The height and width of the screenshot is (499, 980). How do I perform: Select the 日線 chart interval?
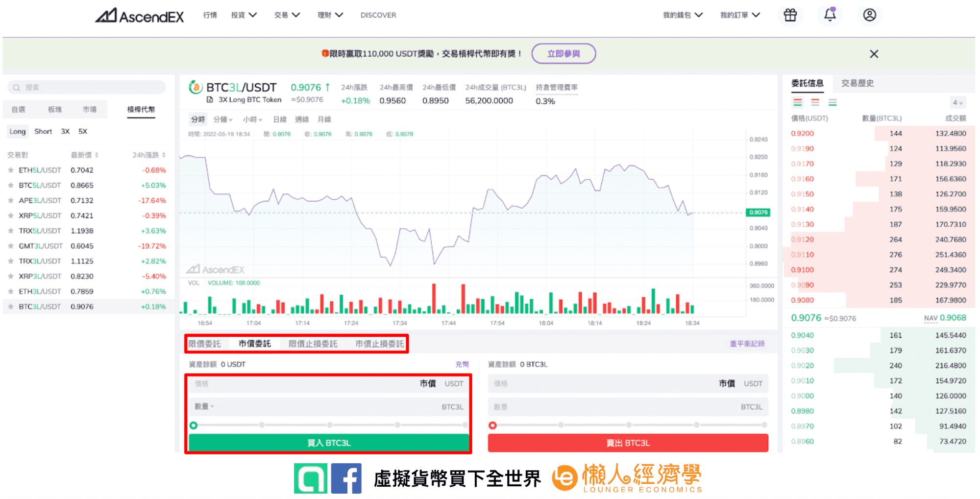pos(280,119)
